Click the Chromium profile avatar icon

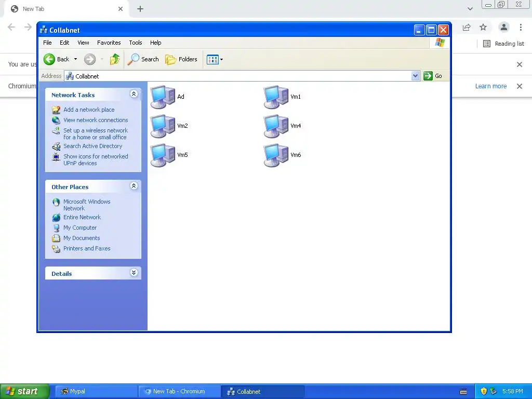pyautogui.click(x=504, y=27)
